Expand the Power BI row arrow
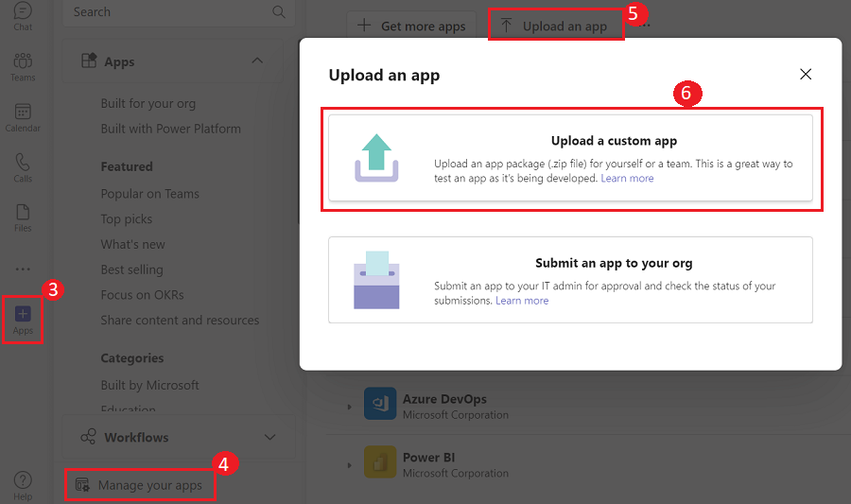 pos(350,465)
